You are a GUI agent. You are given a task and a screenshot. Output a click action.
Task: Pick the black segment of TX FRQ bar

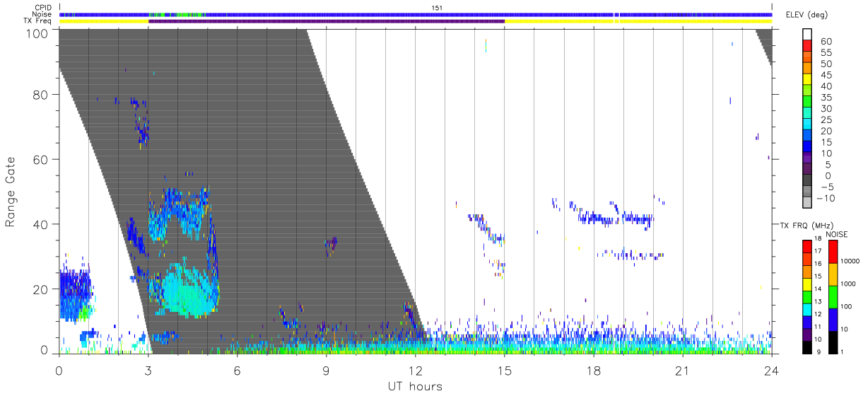pyautogui.click(x=808, y=346)
